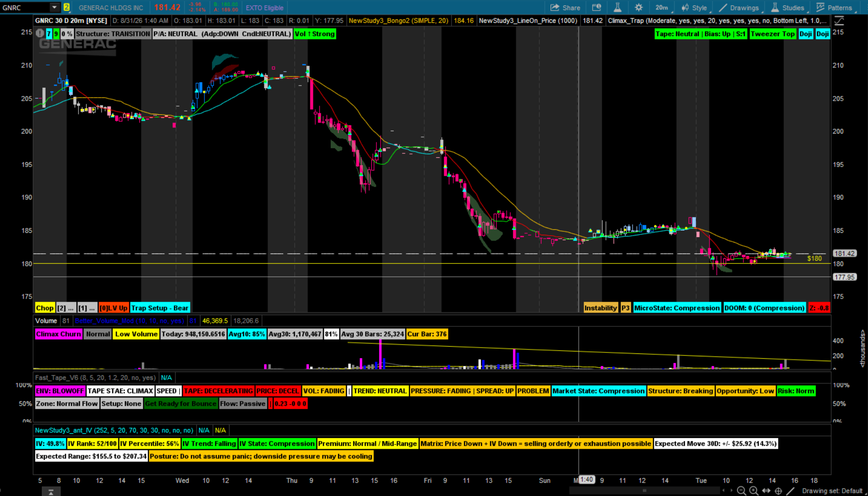The height and width of the screenshot is (496, 868).
Task: Click the Climax Churn label
Action: [58, 334]
